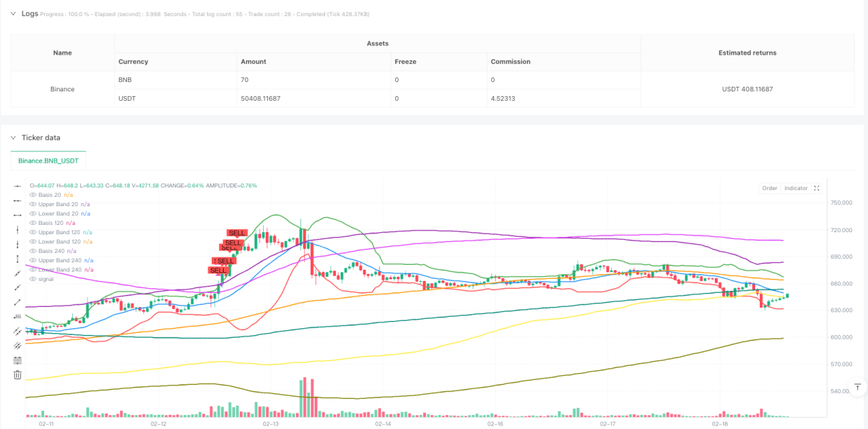Screen dimensions: 868x429
Task: Select the parallel lines drawing tool
Action: (18, 331)
